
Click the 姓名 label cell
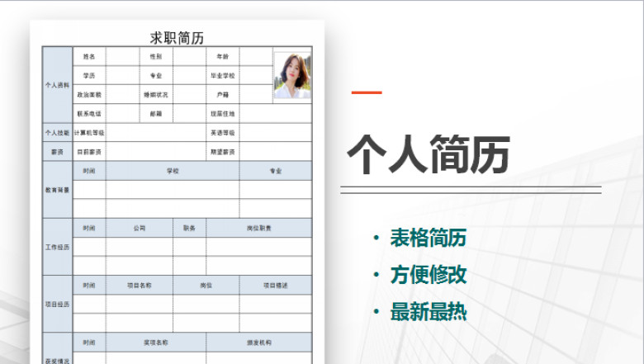coord(89,56)
